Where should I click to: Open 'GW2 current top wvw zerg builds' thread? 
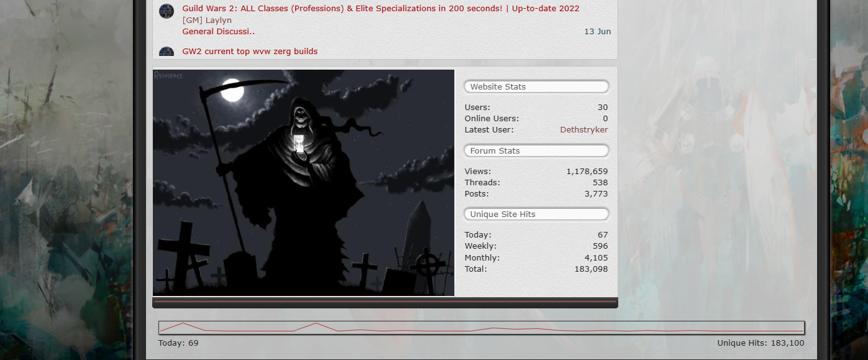250,52
